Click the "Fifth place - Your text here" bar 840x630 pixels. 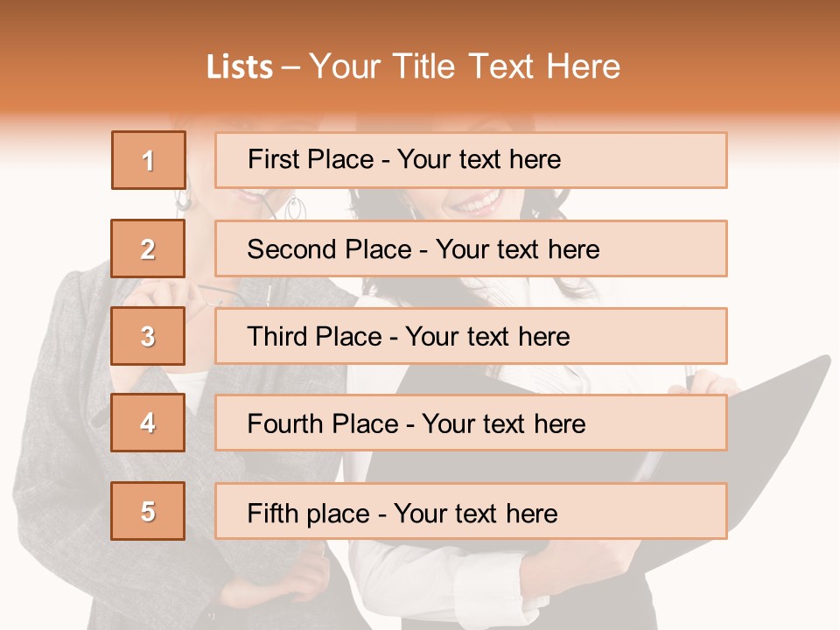(471, 511)
